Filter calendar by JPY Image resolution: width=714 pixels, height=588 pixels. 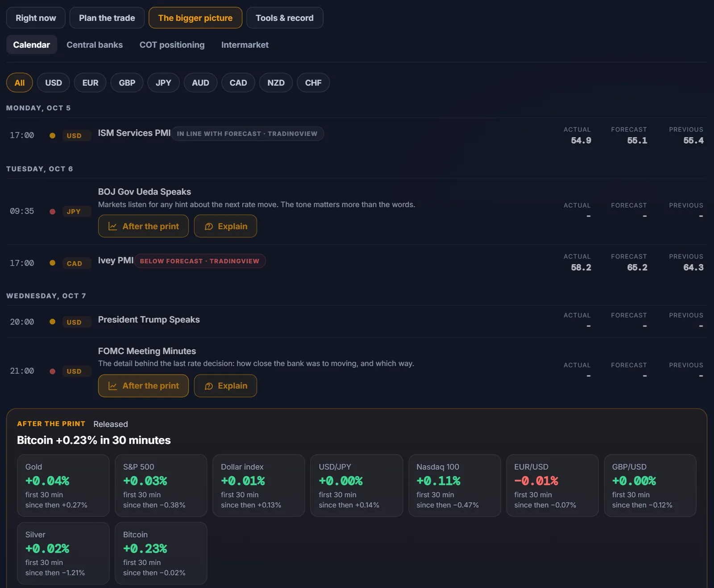[163, 83]
